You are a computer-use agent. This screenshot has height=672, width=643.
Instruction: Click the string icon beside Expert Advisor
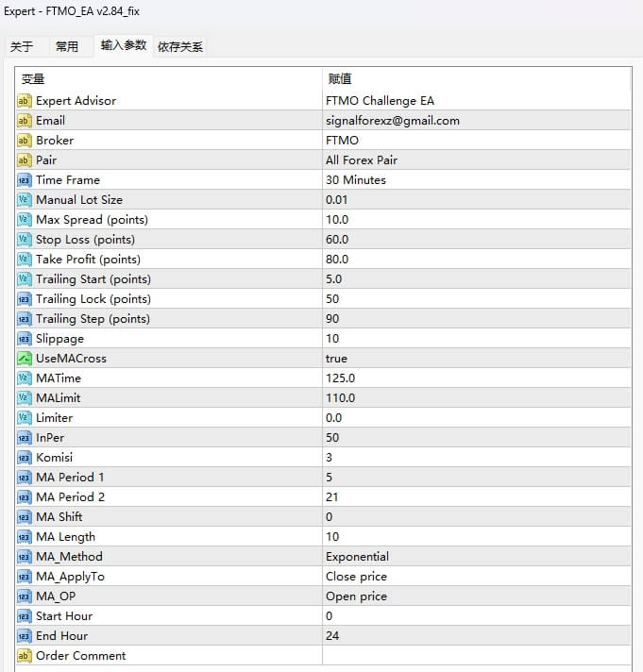[24, 101]
